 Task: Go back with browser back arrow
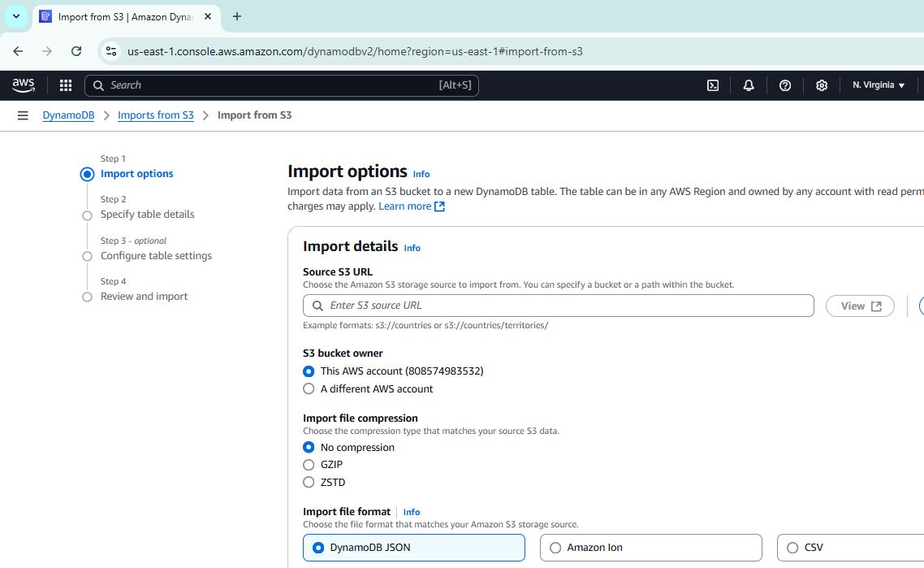[18, 51]
